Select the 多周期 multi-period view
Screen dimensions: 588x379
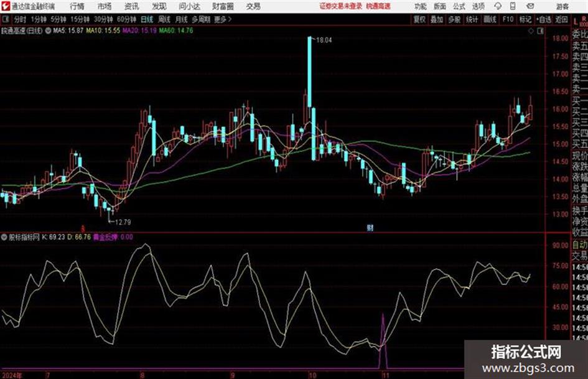click(x=201, y=19)
